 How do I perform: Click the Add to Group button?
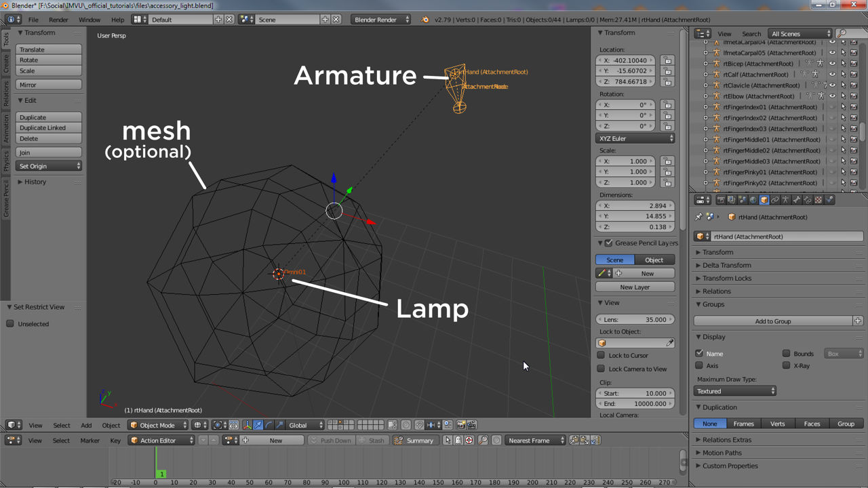click(x=773, y=321)
